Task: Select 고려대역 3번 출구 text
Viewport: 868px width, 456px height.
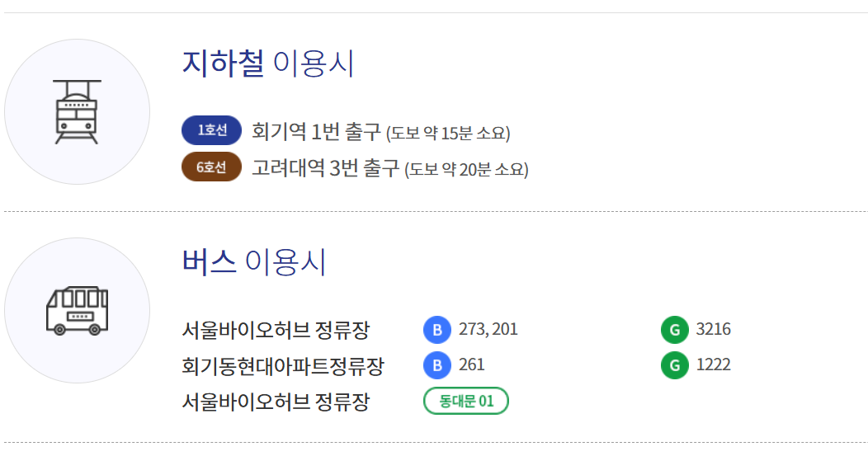Action: [325, 167]
